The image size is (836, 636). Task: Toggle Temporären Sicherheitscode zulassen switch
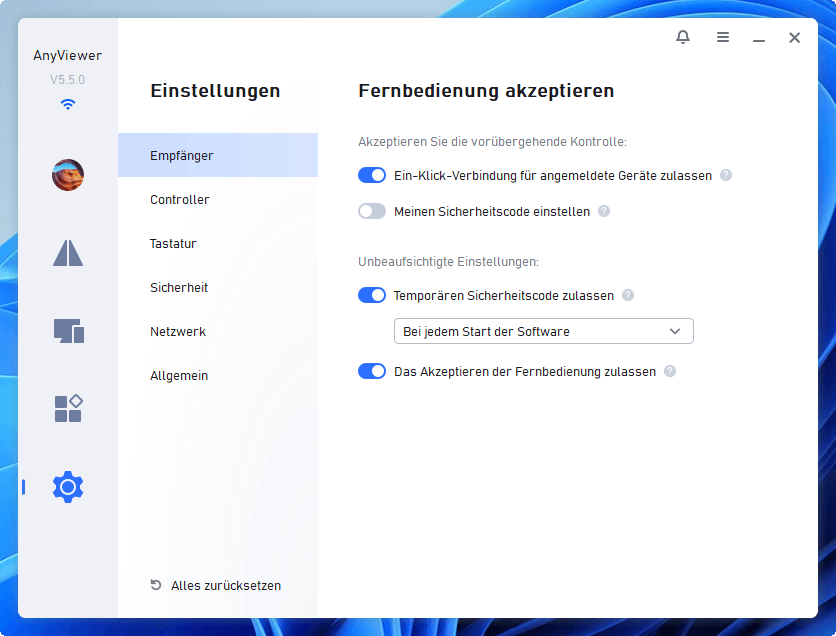pos(372,295)
